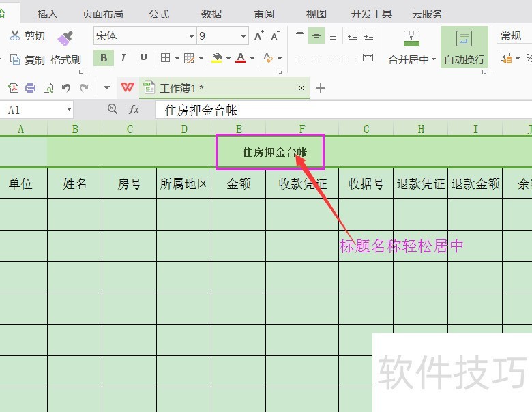
Task: Increase font size with the A+ icon
Action: pos(258,36)
